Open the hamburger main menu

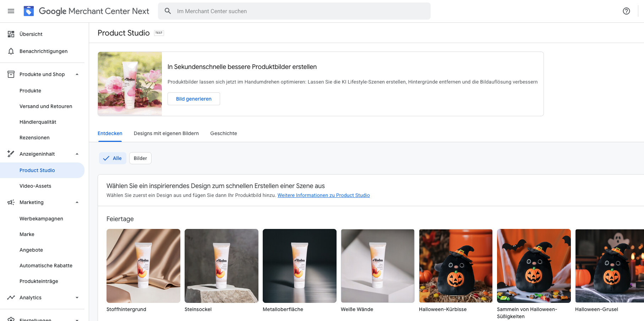(x=11, y=11)
